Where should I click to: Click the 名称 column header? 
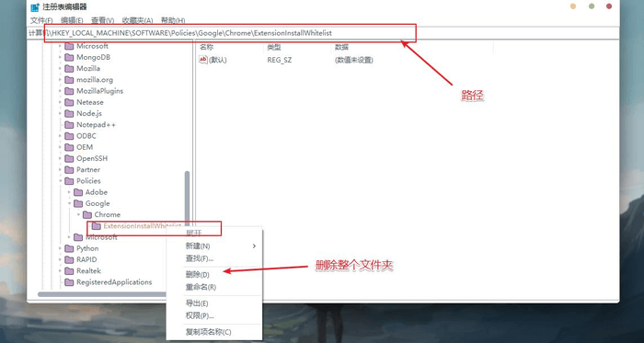click(x=207, y=48)
